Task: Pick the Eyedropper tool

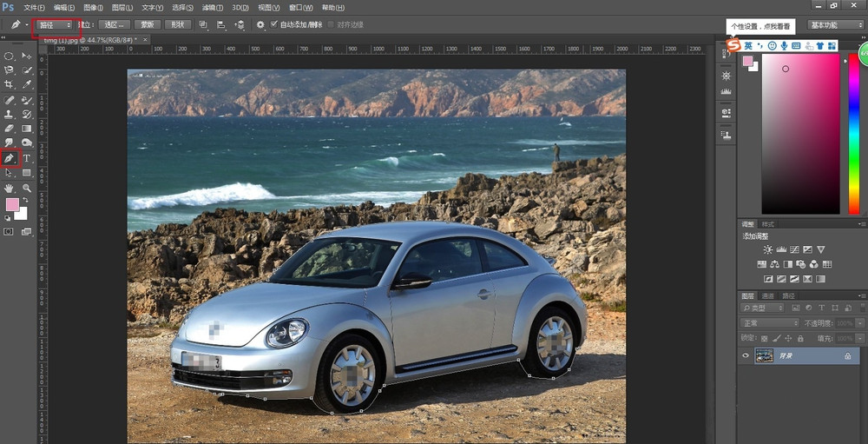Action: [x=27, y=84]
